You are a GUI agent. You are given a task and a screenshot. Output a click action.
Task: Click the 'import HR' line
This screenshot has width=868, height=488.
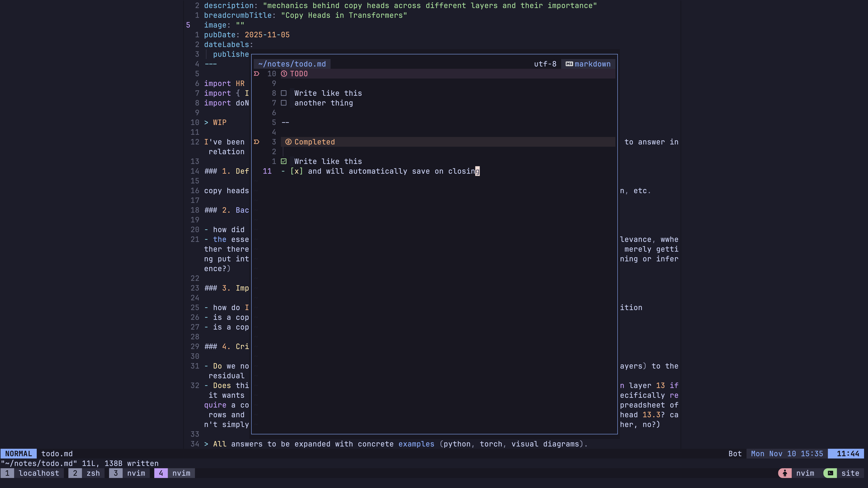tap(224, 84)
